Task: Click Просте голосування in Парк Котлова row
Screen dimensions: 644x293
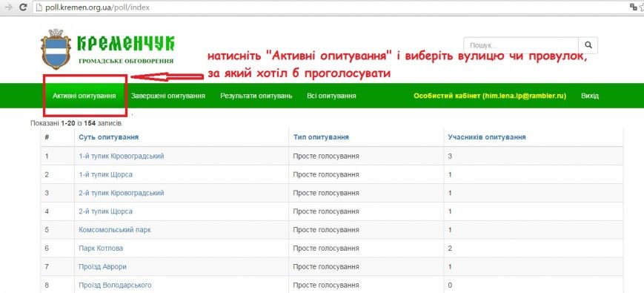Action: pos(326,248)
